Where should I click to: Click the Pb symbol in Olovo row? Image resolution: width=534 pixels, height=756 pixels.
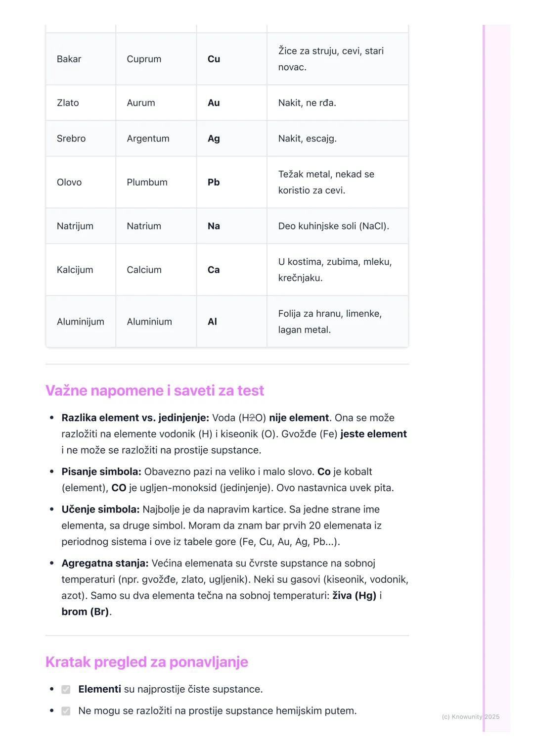(214, 182)
